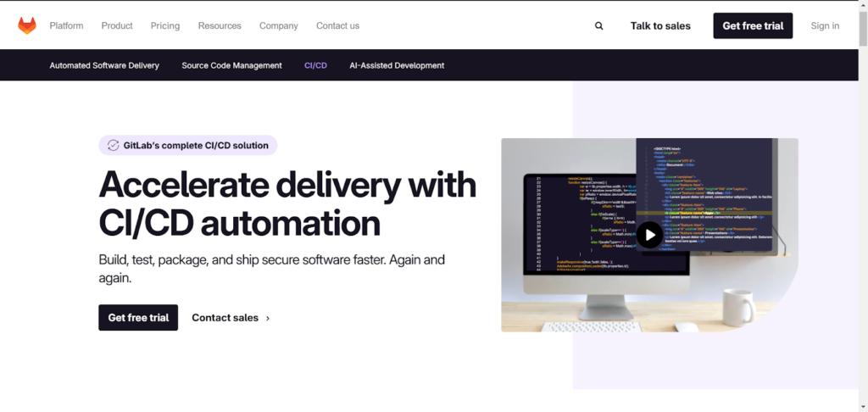Click the chevron arrow after Contact sales
Viewport: 868px width, 412px height.
(268, 319)
